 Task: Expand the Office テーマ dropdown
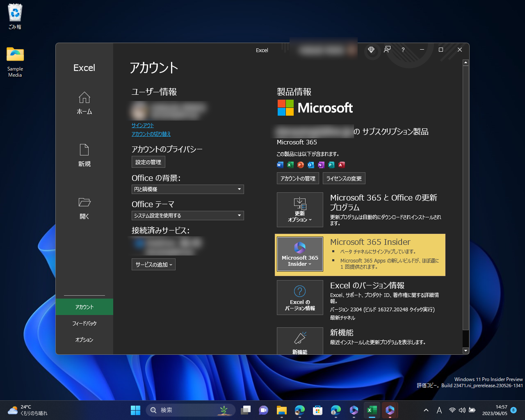tap(187, 215)
